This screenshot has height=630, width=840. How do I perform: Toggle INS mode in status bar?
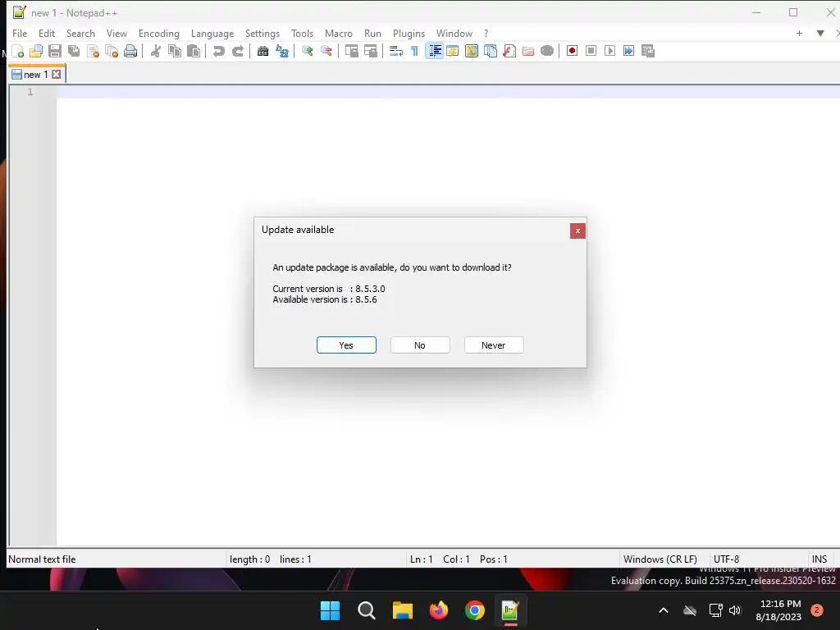pyautogui.click(x=819, y=559)
